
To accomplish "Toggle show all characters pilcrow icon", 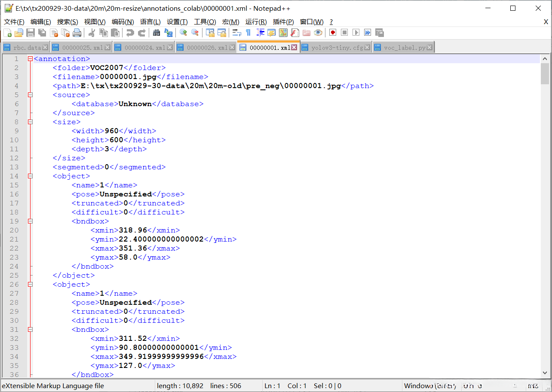I will coord(248,33).
